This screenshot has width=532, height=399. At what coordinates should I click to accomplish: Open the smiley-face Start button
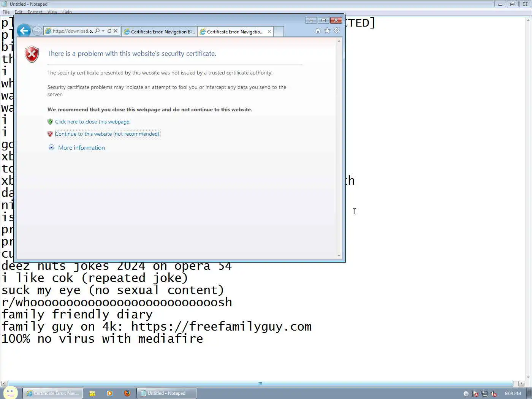point(11,393)
